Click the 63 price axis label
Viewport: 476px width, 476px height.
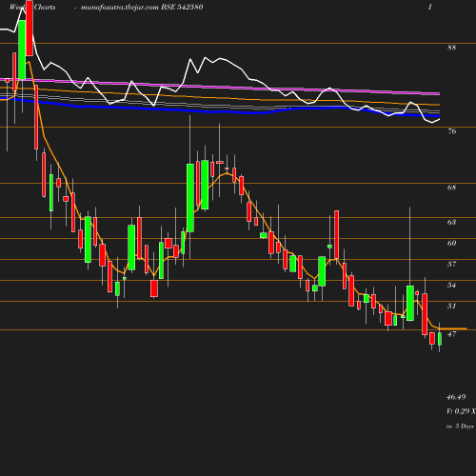point(451,222)
